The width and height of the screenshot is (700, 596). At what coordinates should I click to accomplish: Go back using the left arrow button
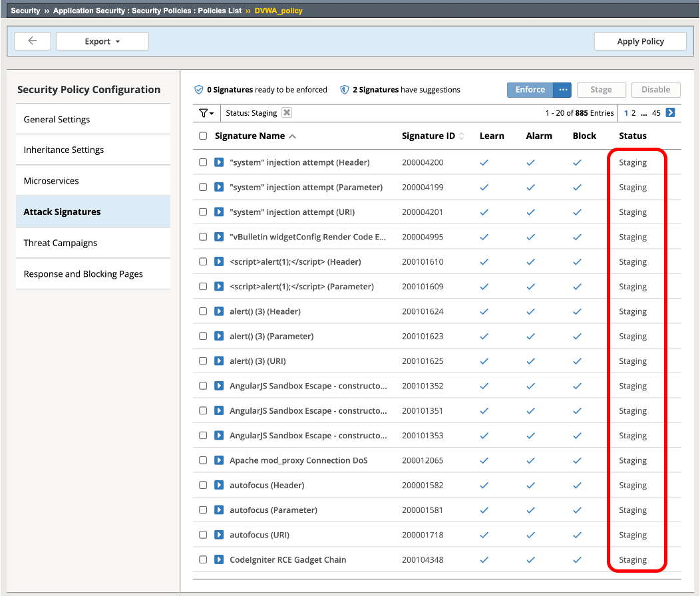[32, 41]
